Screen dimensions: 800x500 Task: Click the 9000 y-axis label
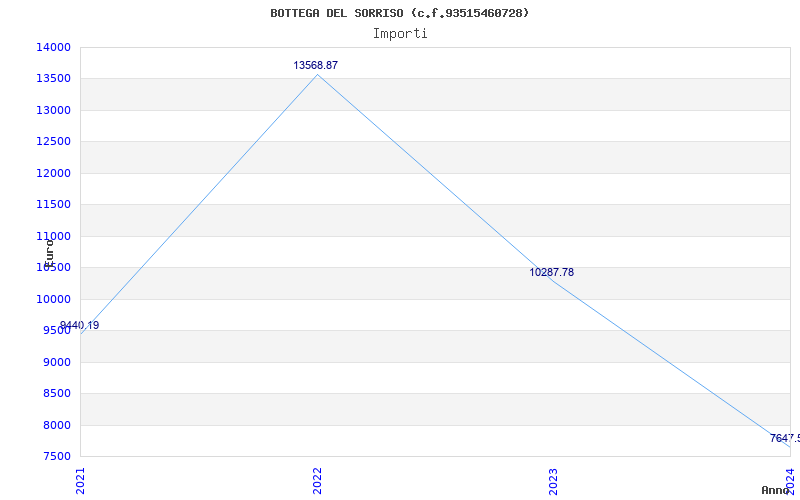56,362
